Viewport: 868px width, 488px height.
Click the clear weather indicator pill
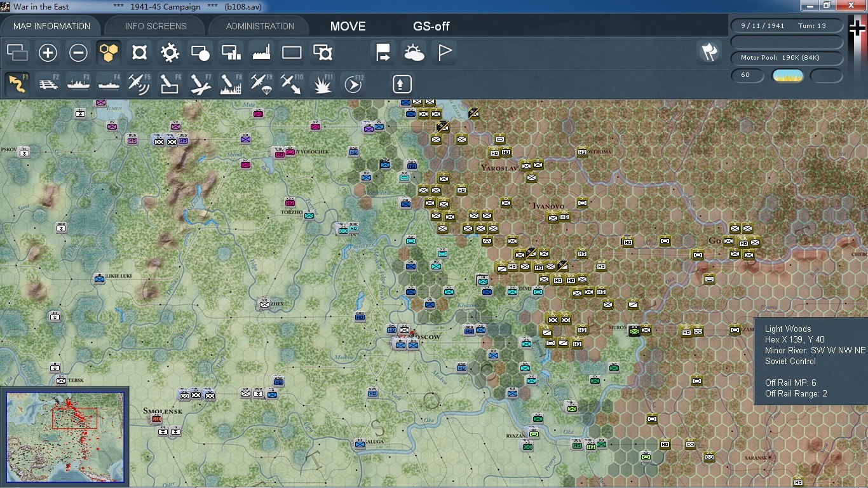(787, 76)
